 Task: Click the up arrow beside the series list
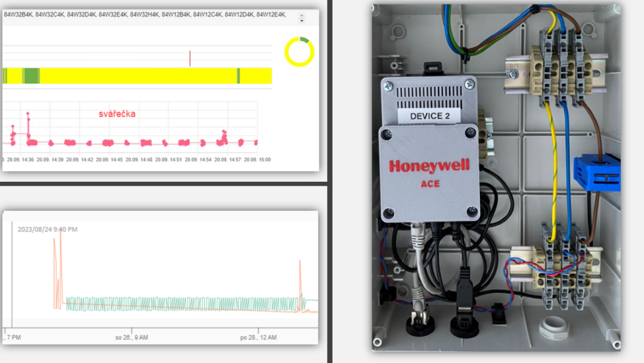[301, 14]
